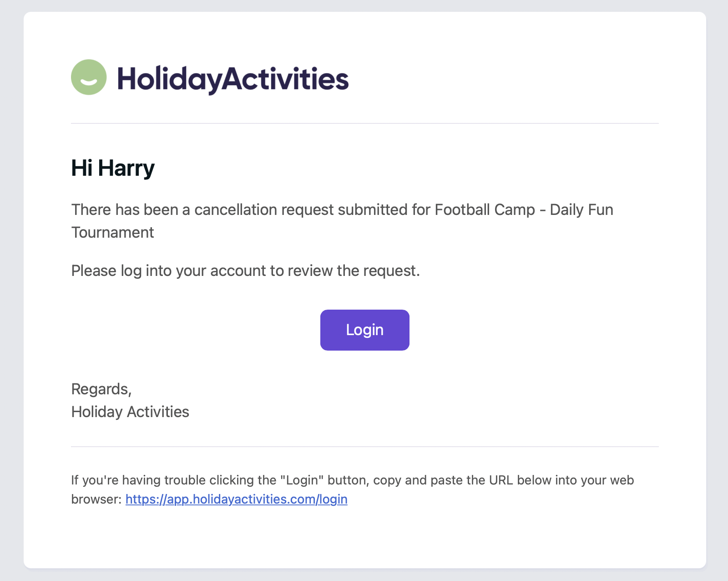Select the footer troubleshooting paragraph
Screen dimensions: 728x581
click(353, 489)
